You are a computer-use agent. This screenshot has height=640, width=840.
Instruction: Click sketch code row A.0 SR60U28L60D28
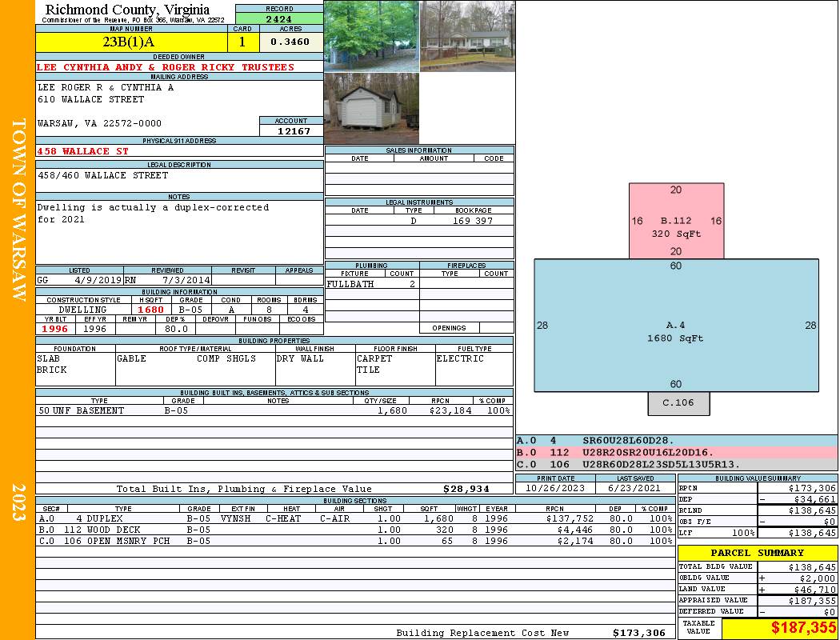coord(676,440)
